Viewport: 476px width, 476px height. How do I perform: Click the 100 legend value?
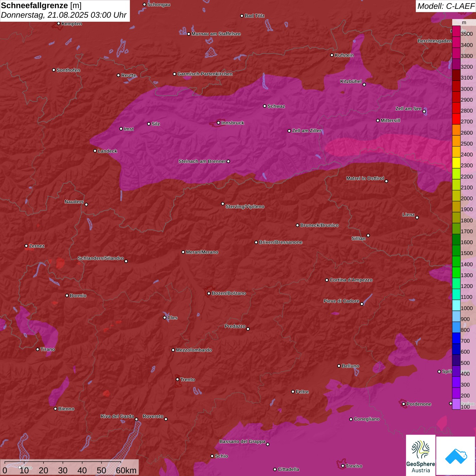click(465, 407)
